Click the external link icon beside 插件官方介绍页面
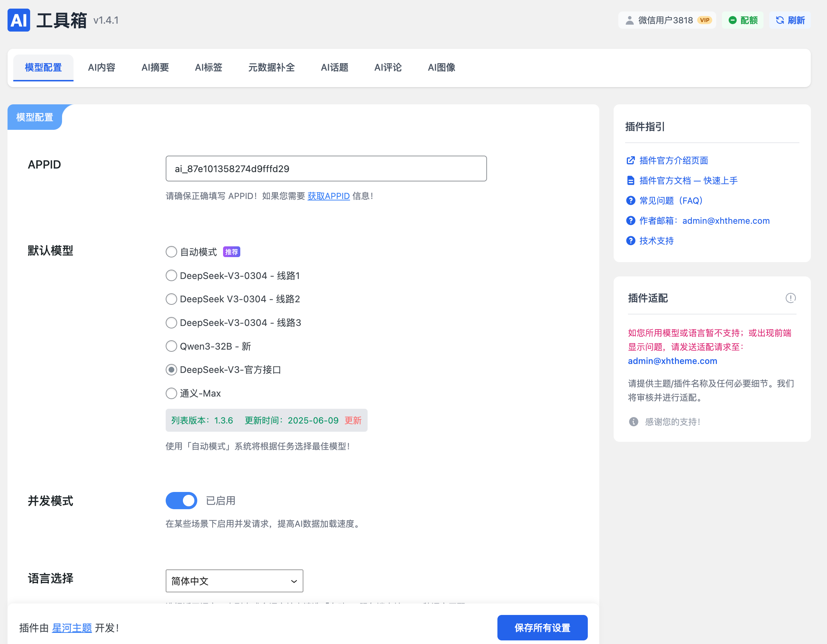Screen dimensions: 827x644 click(630, 161)
